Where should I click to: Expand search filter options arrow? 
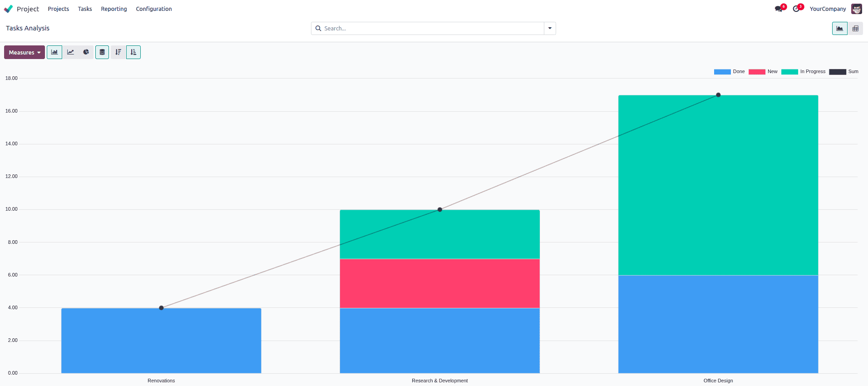pos(550,28)
